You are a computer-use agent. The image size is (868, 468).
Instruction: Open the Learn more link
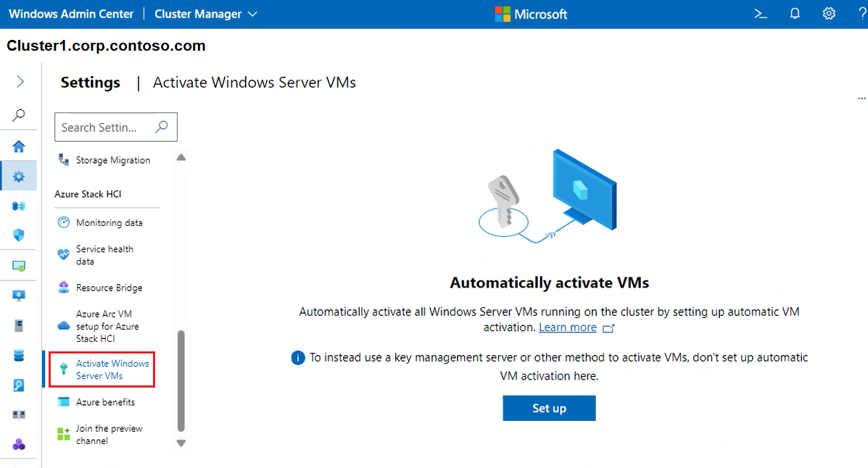pyautogui.click(x=568, y=327)
